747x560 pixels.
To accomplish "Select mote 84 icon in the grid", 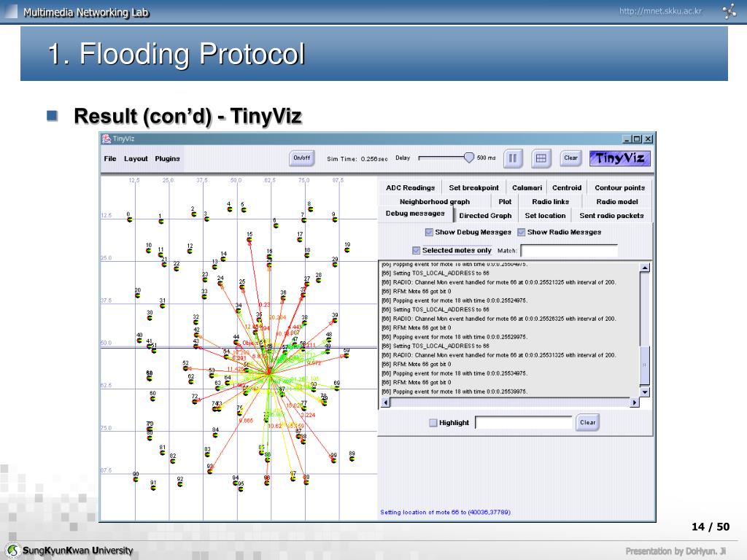I will coord(215,435).
